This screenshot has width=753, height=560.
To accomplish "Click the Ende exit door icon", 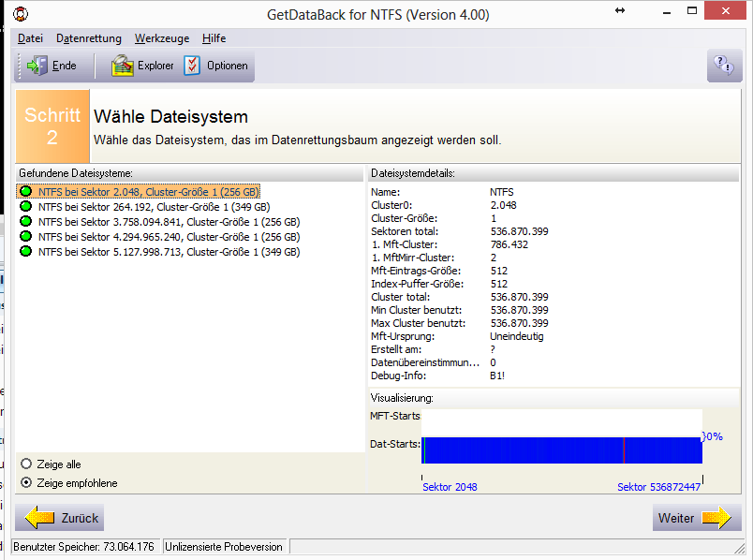I will click(x=37, y=66).
